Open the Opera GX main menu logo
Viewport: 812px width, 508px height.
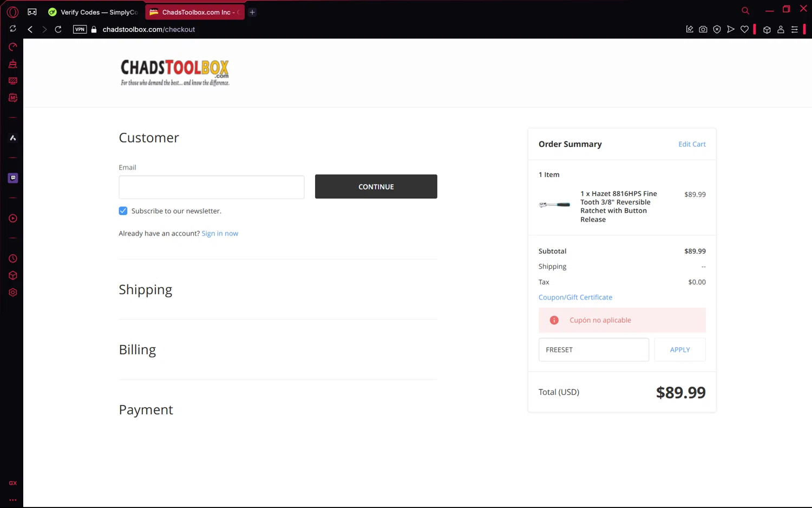click(12, 12)
